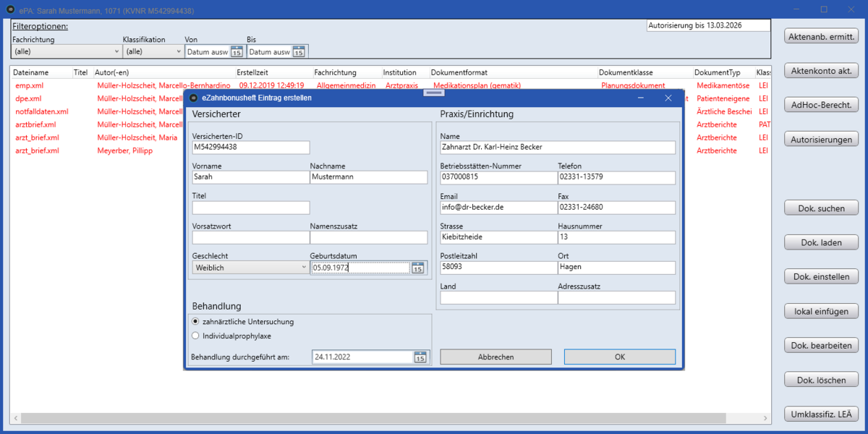
Task: Click the eZahnbonusheft dialog app icon
Action: (193, 98)
